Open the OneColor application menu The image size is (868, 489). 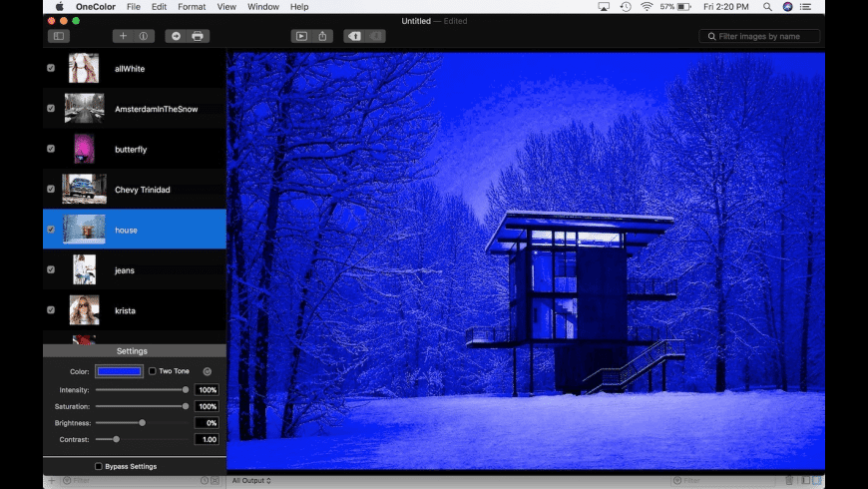pos(95,7)
